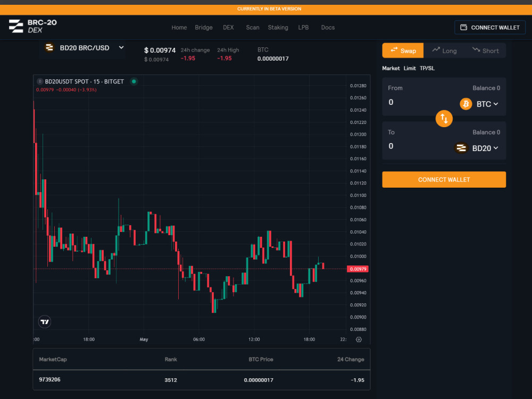Image resolution: width=532 pixels, height=399 pixels.
Task: Click the 24h High label
Action: 228,50
